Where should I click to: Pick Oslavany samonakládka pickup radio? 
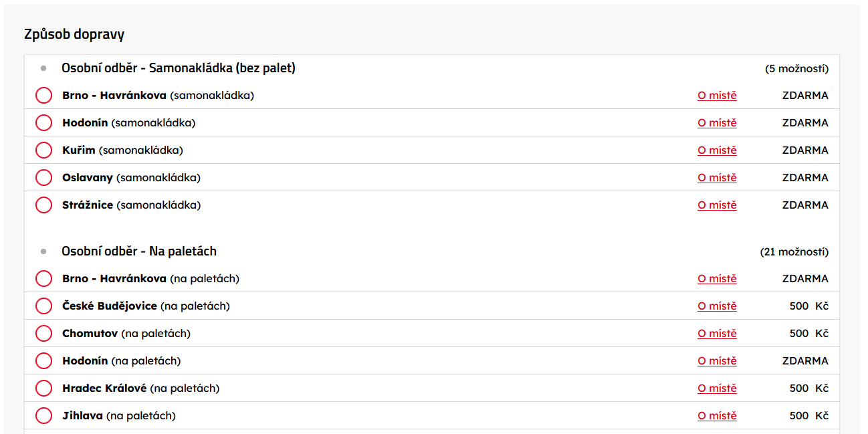(x=43, y=178)
